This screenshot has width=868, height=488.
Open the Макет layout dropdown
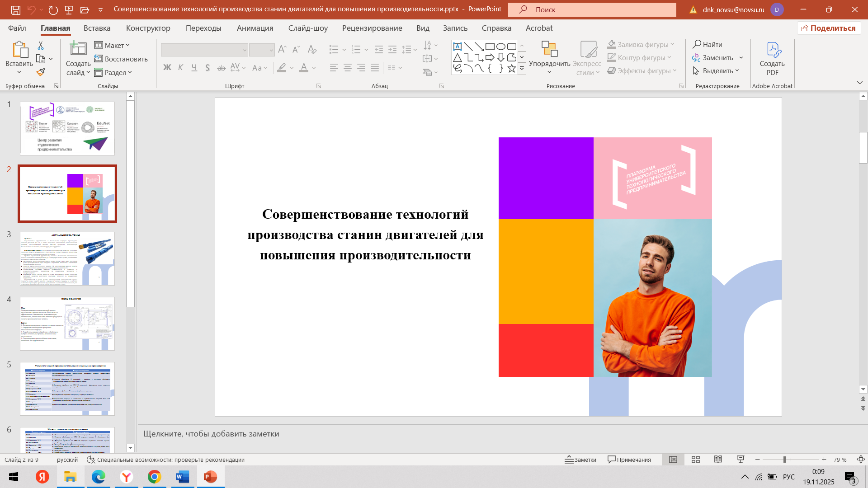112,45
